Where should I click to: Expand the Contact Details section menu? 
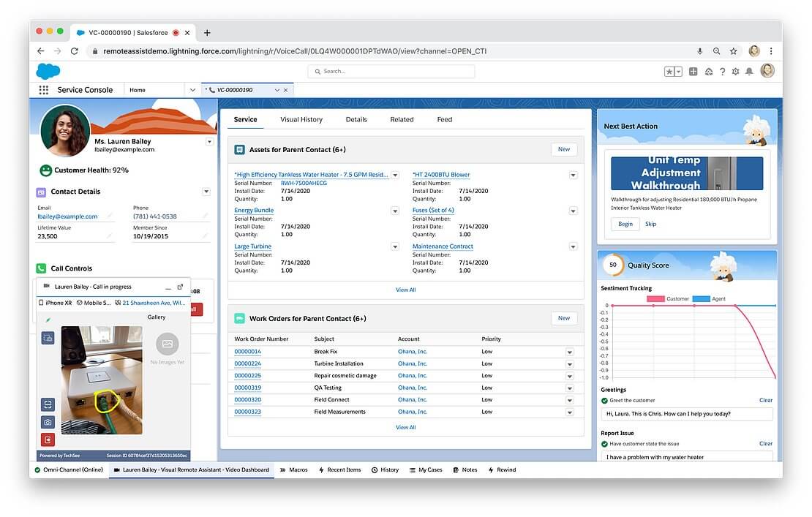pyautogui.click(x=206, y=192)
